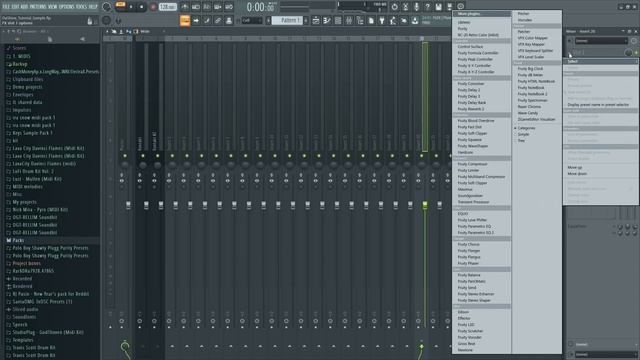
Task: Choose Move up in slot menu
Action: pos(574,167)
